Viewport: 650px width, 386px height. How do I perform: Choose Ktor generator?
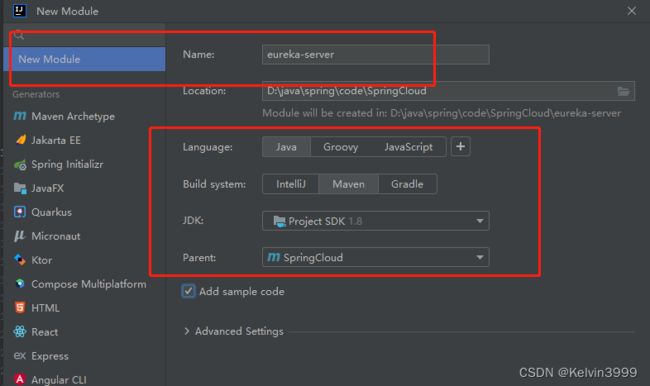point(41,260)
